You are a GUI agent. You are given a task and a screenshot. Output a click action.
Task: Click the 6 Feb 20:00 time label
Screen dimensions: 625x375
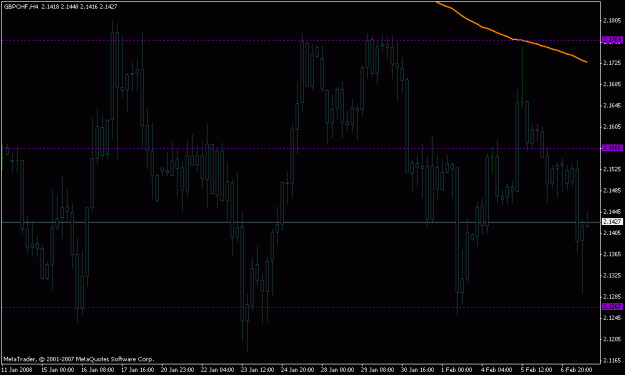[x=576, y=370]
